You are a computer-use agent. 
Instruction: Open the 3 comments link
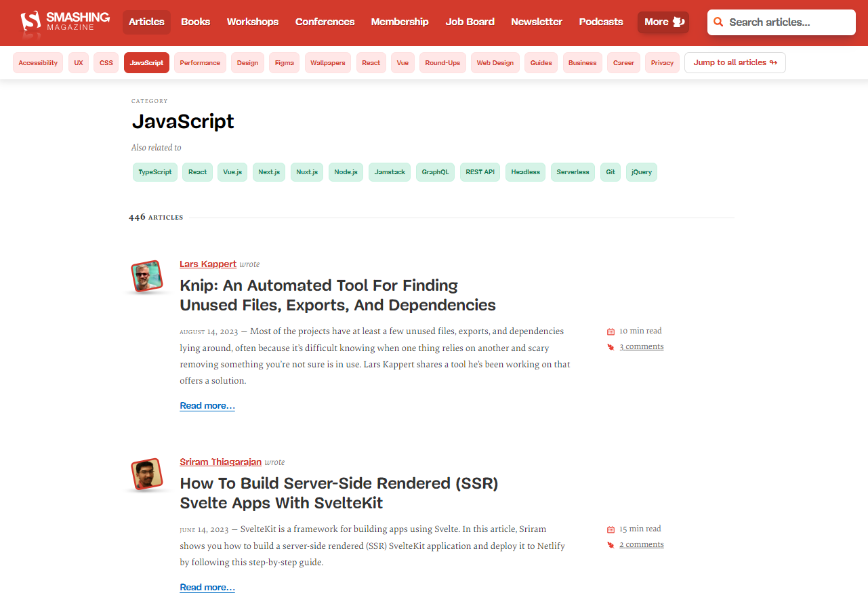pos(642,347)
